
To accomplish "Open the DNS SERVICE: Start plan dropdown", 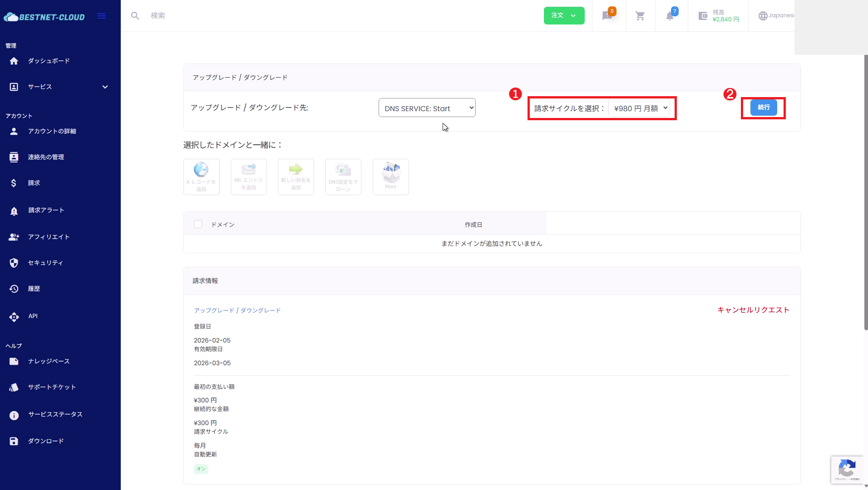I will click(x=427, y=108).
